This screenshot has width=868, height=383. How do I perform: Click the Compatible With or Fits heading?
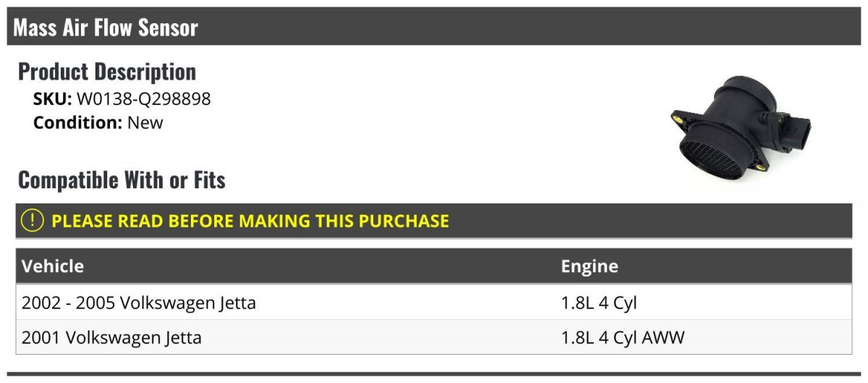tap(122, 180)
